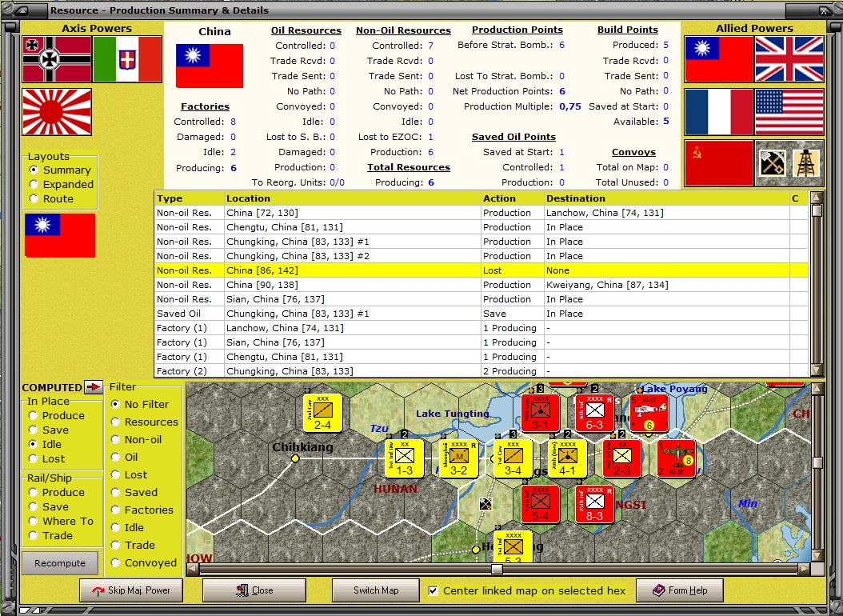Click the map vertical scroll down arrow
843x616 pixels.
coord(817,556)
